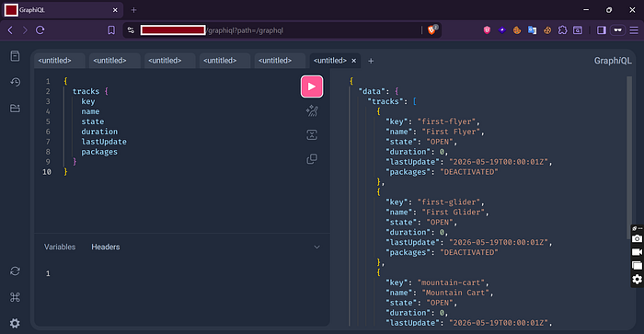The height and width of the screenshot is (334, 644).
Task: Click the "First Flyer" name value
Action: point(451,132)
